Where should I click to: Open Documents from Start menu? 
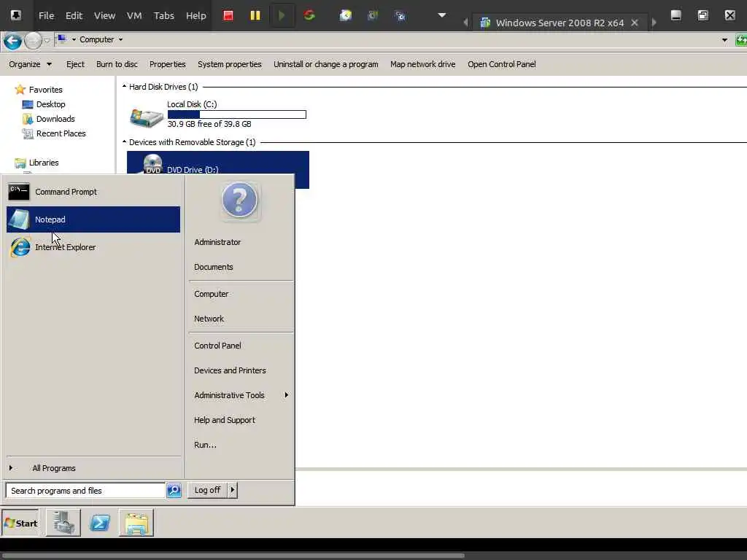pos(214,267)
